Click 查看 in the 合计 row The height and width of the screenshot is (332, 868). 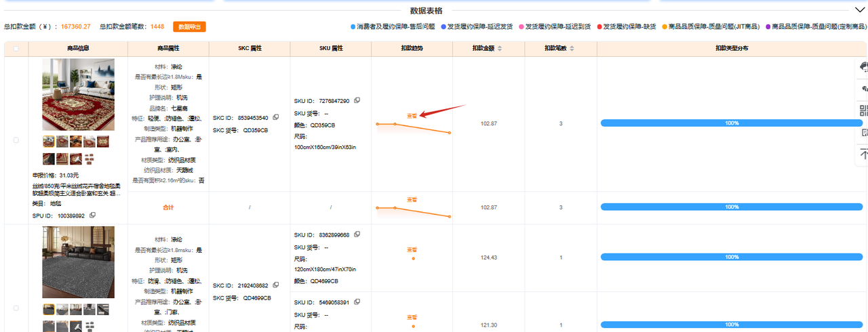(412, 199)
